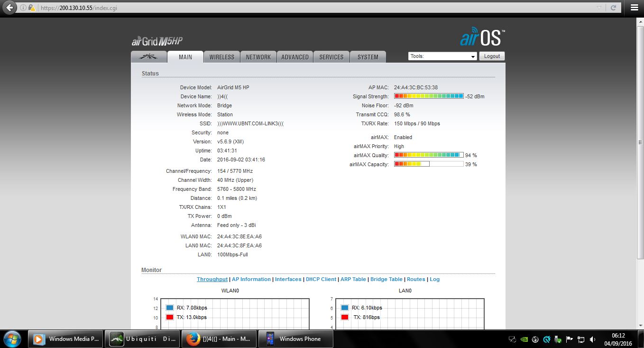
Task: Open the Windows Phone taskbar app
Action: click(296, 339)
